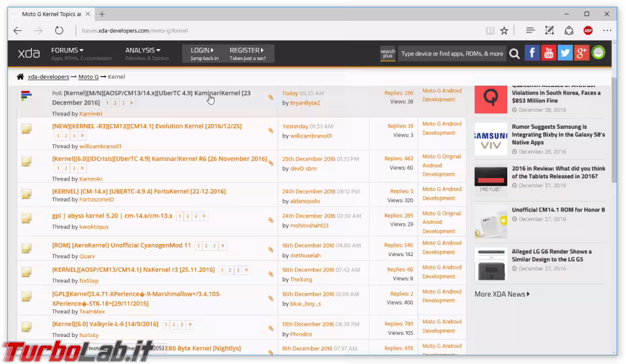Expand the ANALYSIS dropdown menu
626x364 pixels.
tap(142, 51)
